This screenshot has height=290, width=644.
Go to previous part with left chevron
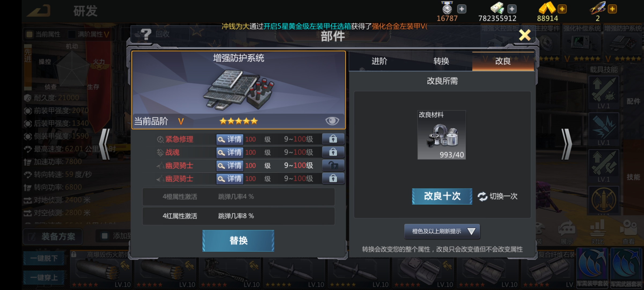coord(105,144)
